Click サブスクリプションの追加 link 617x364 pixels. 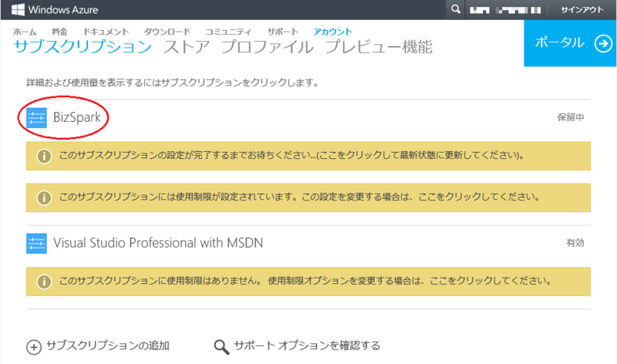(x=108, y=345)
